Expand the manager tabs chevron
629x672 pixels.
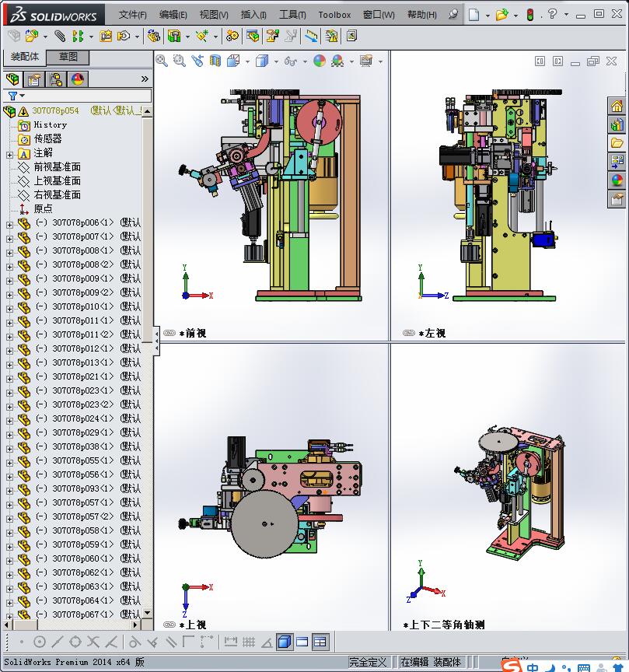pos(145,79)
